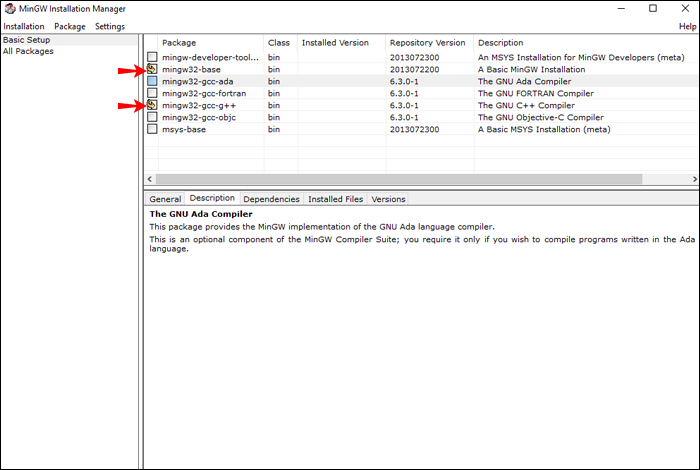Click 'The GNU FORTRAN Compiler' description cell
Screen dimensions: 700x470
[x=536, y=94]
